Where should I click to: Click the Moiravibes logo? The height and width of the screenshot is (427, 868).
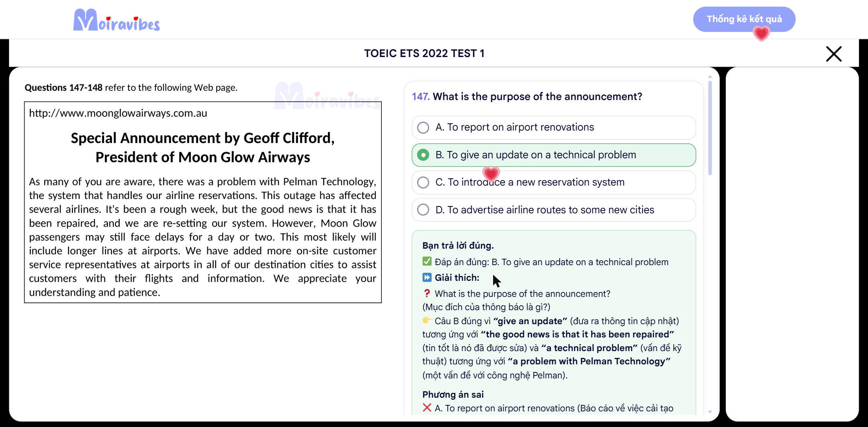pos(117,20)
